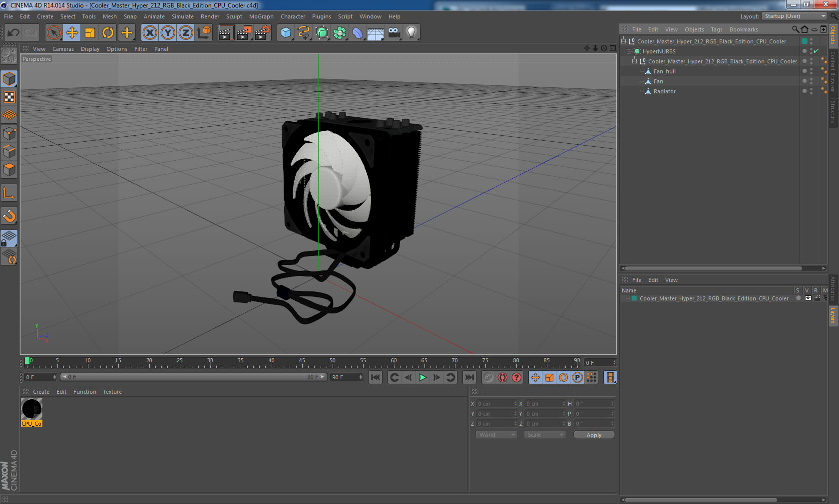
Task: Open the deformer objects icon
Action: [x=358, y=33]
